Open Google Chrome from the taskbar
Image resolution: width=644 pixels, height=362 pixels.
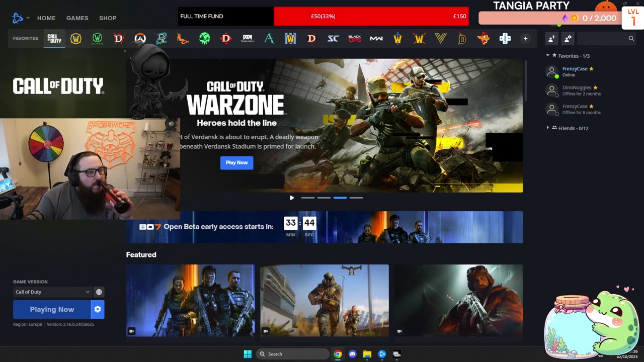[338, 354]
